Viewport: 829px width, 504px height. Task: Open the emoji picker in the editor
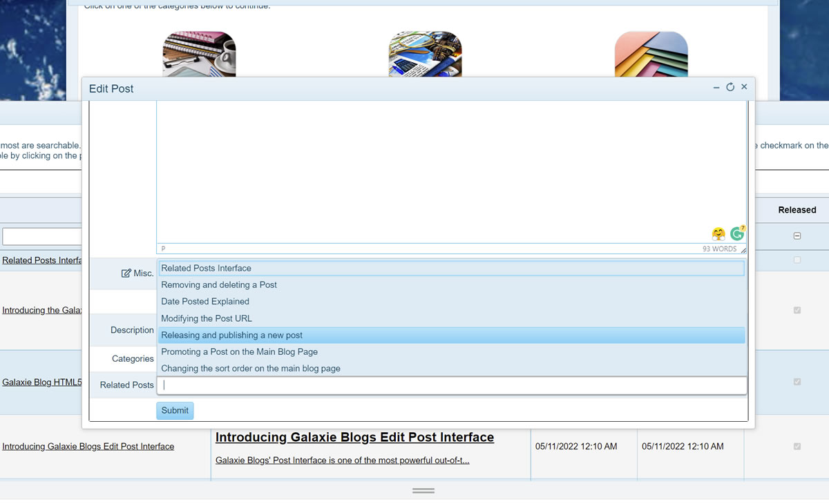tap(718, 233)
